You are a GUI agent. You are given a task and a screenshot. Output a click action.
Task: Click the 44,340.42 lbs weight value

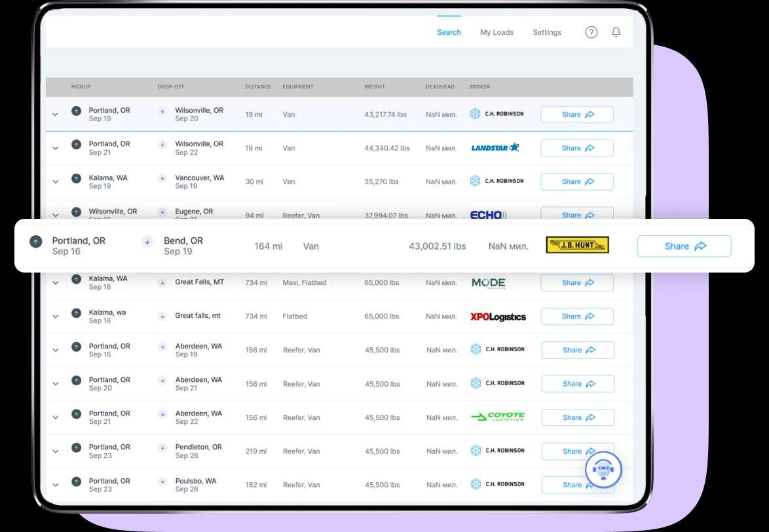[x=387, y=148]
